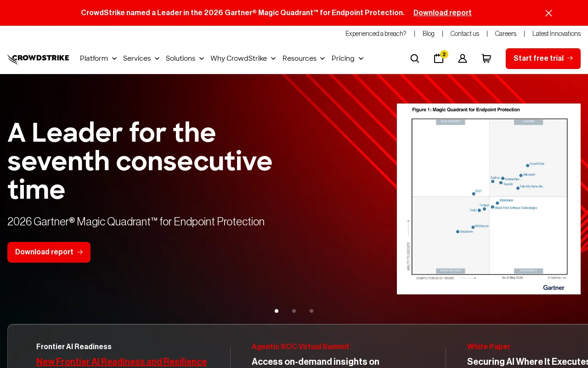This screenshot has width=588, height=368.
Task: Open the Careers link
Action: tap(506, 34)
